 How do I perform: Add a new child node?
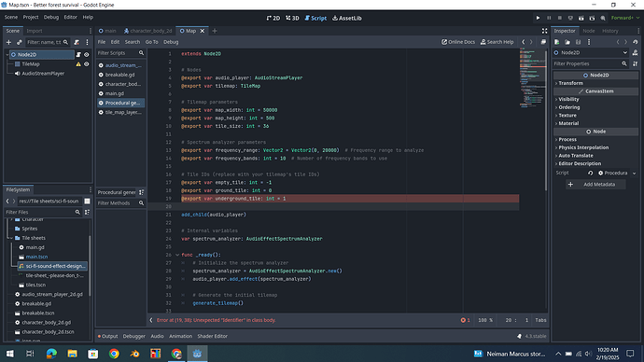8,42
